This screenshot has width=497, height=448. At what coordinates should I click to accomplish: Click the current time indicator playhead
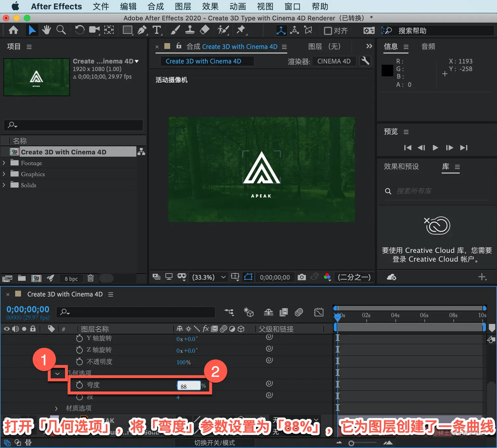pyautogui.click(x=337, y=317)
